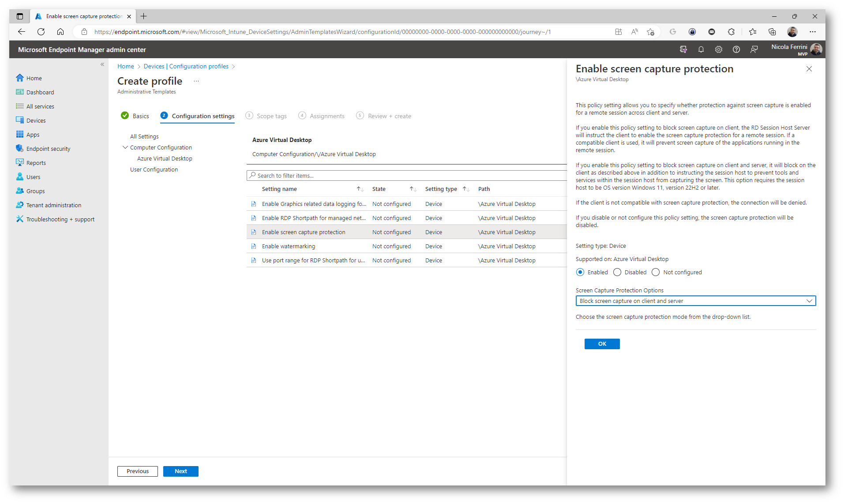Select All Settings in the tree
The height and width of the screenshot is (504, 844).
(x=144, y=136)
